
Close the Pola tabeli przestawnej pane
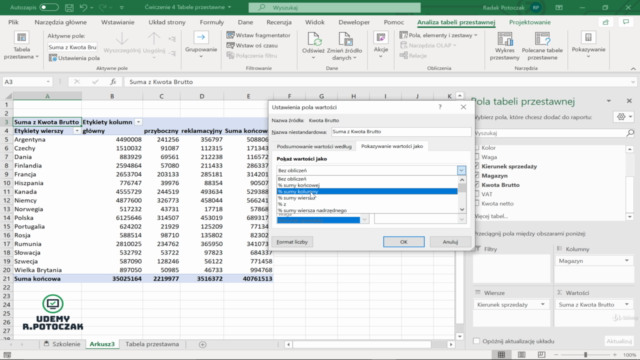coord(629,101)
